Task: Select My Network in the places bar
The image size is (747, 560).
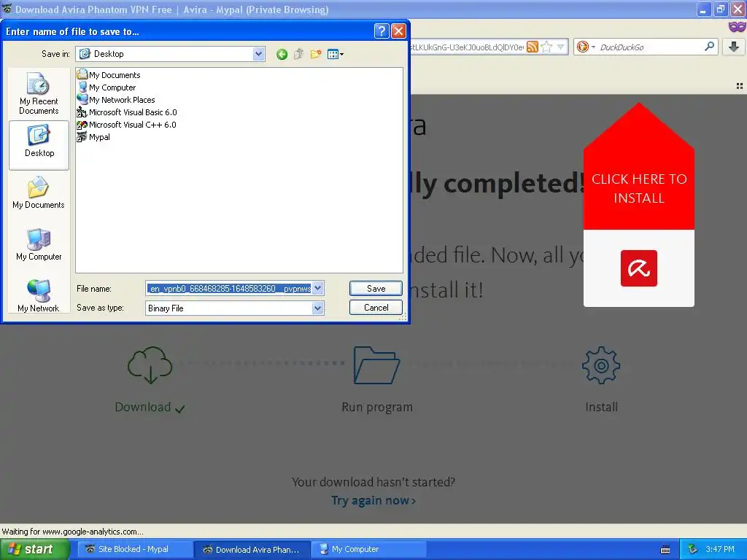Action: (x=39, y=296)
